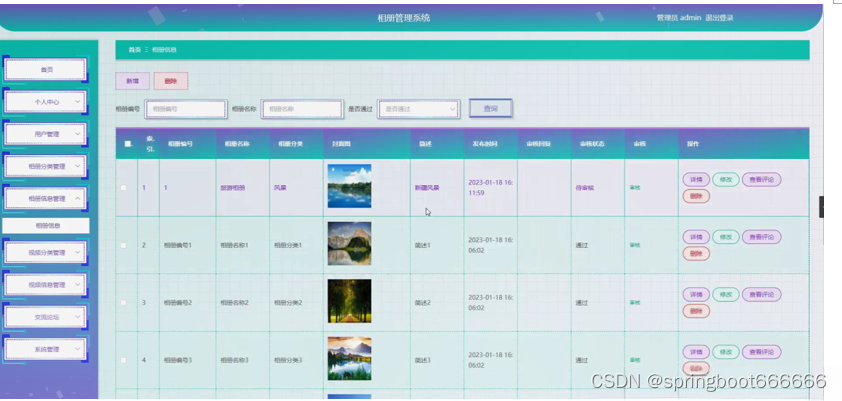Check the box for row index 1
The width and height of the screenshot is (842, 401).
pyautogui.click(x=124, y=188)
